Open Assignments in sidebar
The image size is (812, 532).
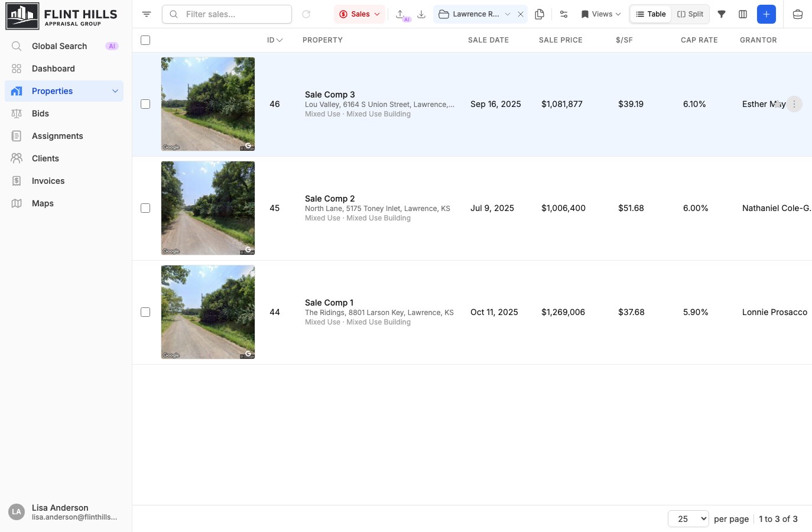point(64,136)
